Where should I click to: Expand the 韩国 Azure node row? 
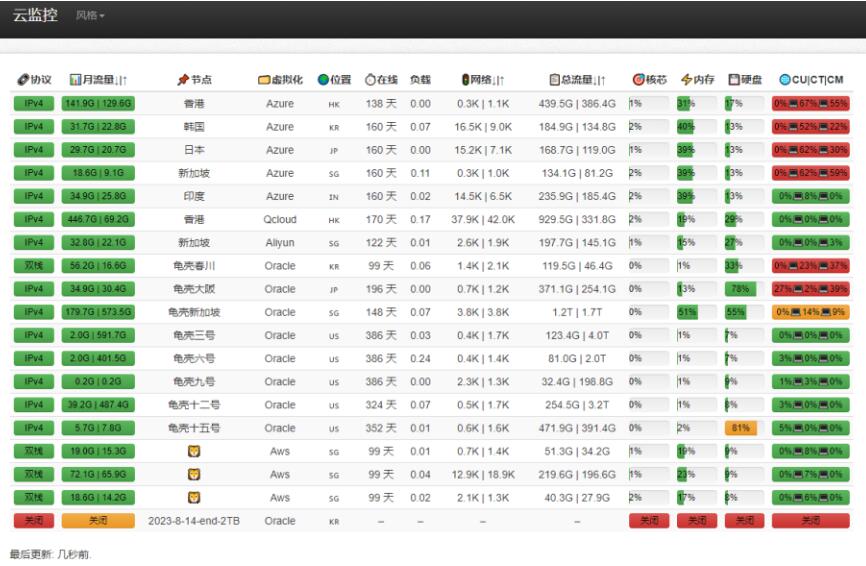194,127
